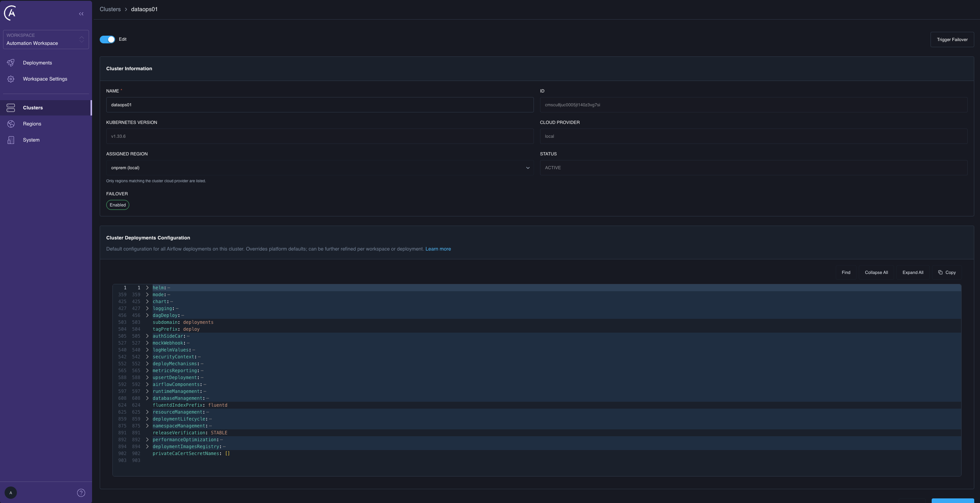Click the fluentdIndexPrefix: fluentd line
Viewport: 980px width, 503px height.
click(x=190, y=405)
